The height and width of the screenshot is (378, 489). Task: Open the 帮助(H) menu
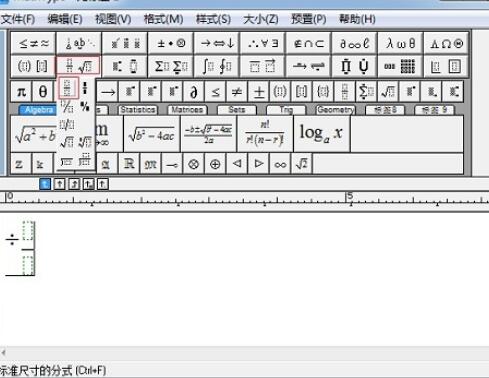(357, 19)
